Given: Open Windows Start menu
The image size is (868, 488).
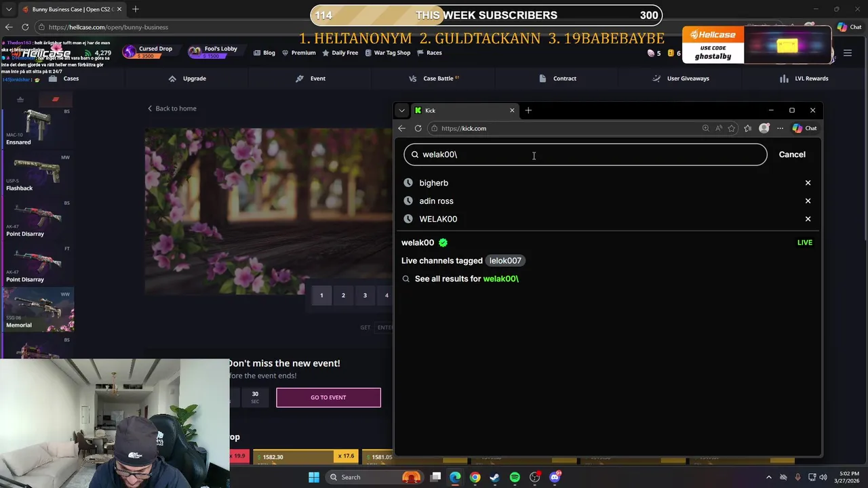Looking at the screenshot, I should [x=314, y=477].
